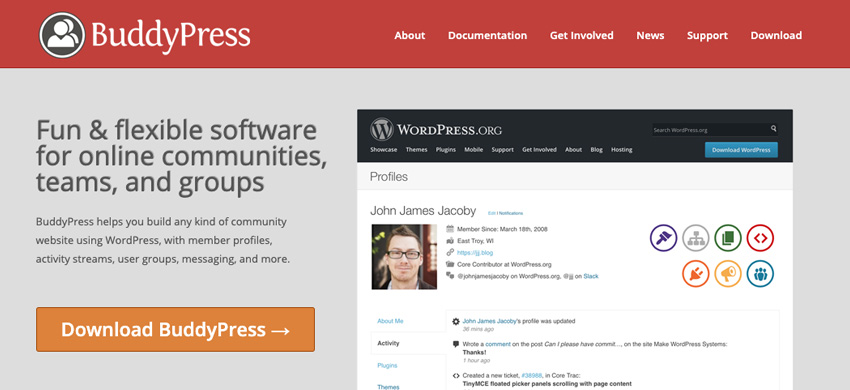Open About in WordPress.org top nav
Viewport: 850px width, 390px height.
coord(573,150)
